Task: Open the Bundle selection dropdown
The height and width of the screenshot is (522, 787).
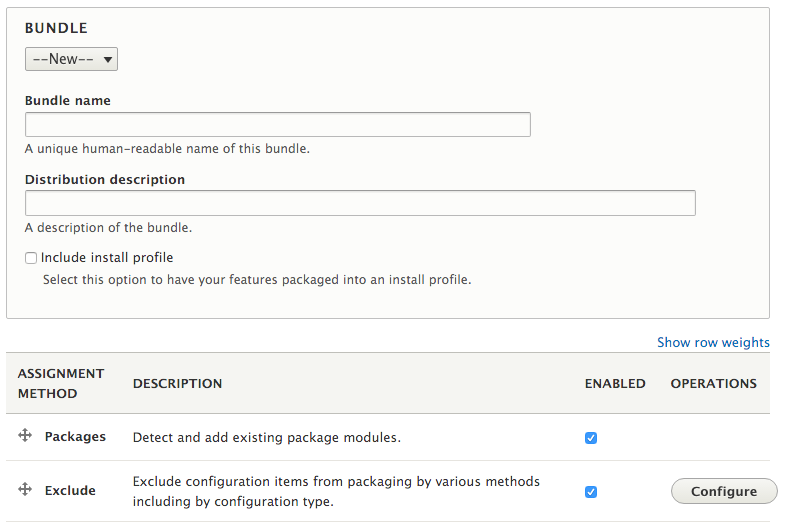Action: click(71, 59)
